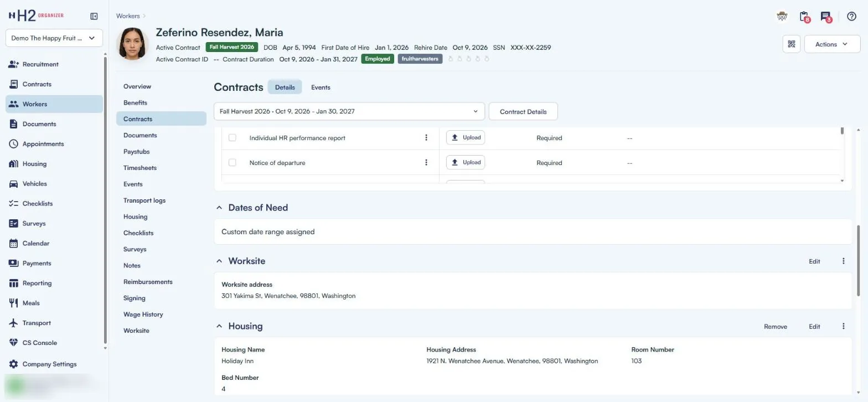Screen dimensions: 868x402
Task: Edit the Housing section
Action: coord(814,327)
